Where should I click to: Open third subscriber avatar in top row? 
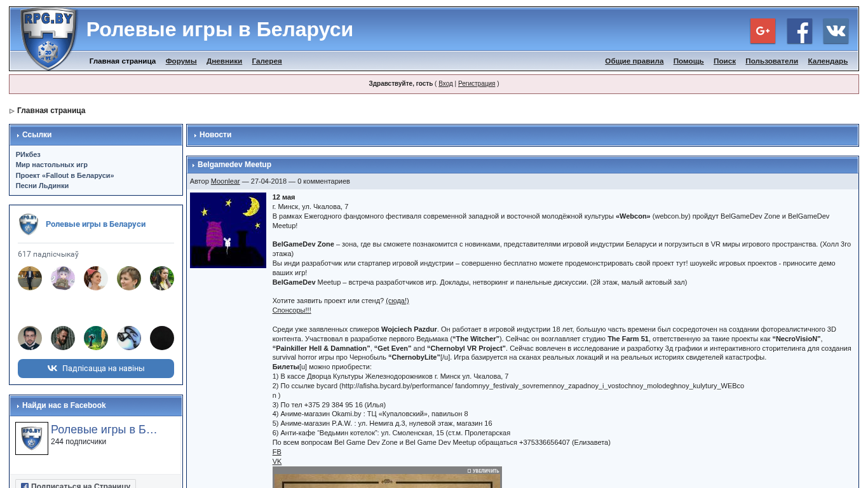(x=96, y=278)
